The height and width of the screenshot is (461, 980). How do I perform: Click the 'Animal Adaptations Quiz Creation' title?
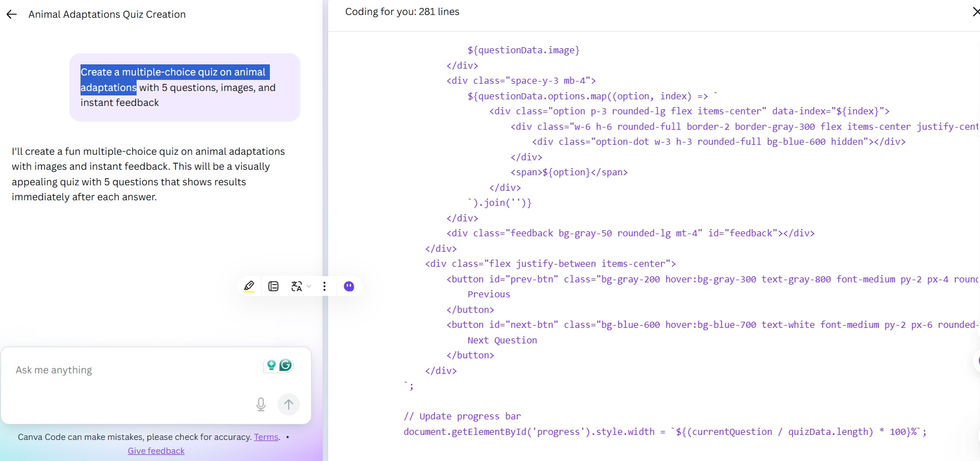point(107,14)
